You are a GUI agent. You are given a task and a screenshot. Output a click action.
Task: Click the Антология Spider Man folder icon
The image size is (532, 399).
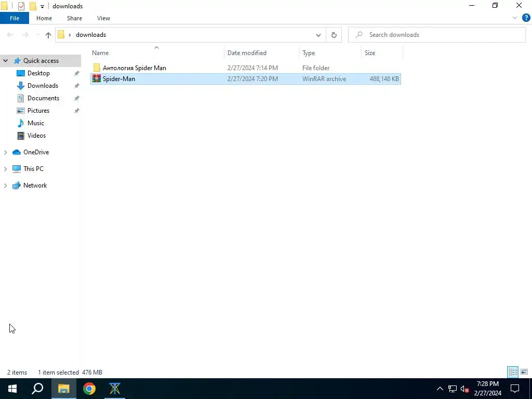click(x=97, y=68)
